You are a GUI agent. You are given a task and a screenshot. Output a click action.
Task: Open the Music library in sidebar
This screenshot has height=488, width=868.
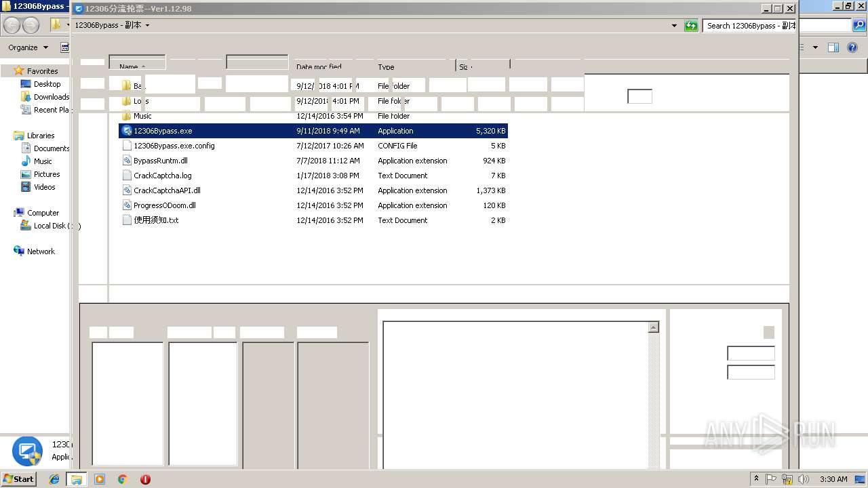tap(43, 161)
